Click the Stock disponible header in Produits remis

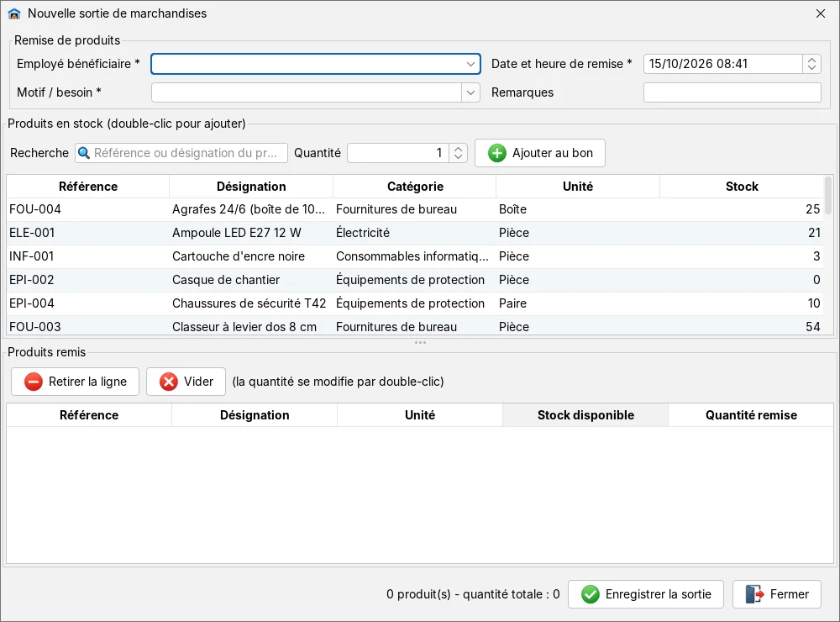tap(585, 415)
